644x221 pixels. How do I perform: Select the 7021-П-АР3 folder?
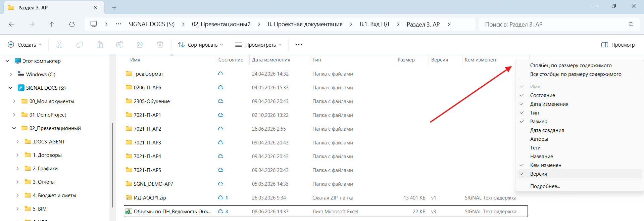[147, 142]
